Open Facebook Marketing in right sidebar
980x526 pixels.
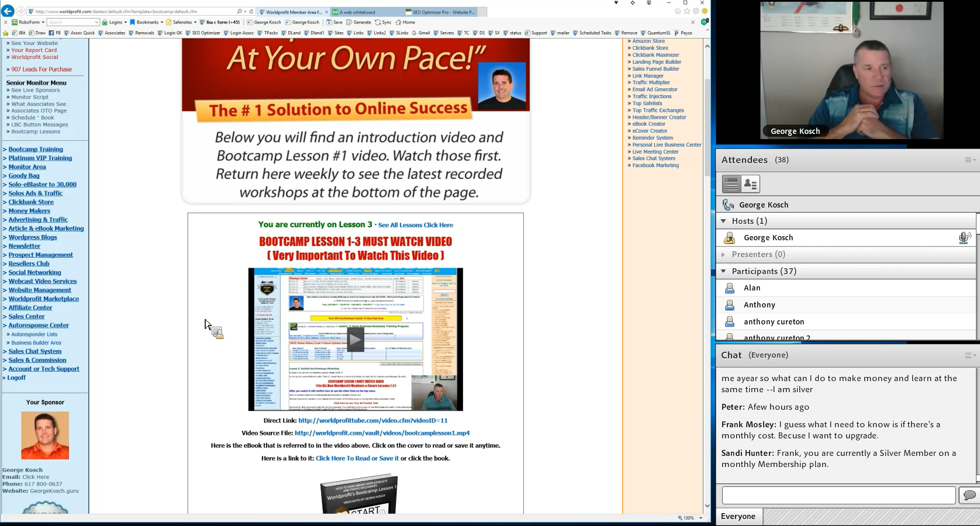pos(655,165)
